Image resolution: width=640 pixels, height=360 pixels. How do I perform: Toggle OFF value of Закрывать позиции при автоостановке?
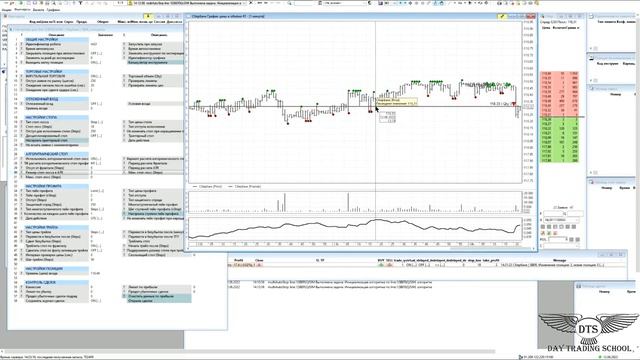(96, 53)
